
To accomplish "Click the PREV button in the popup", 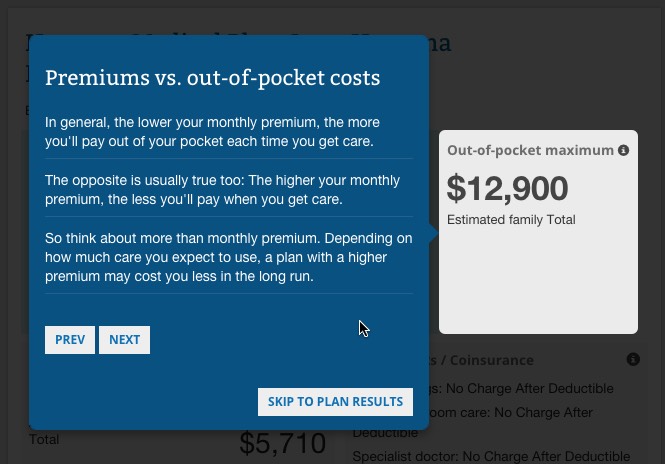I will click(70, 340).
